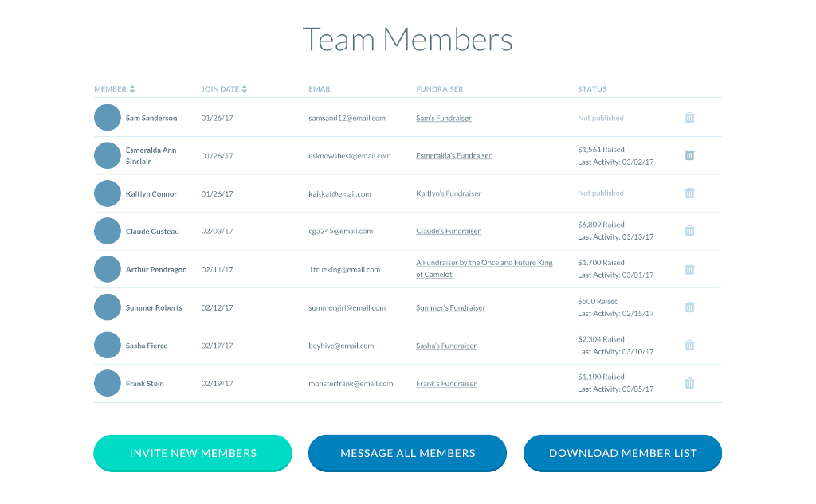Select email beyhive@email.com
This screenshot has width=816, height=504.
click(x=341, y=346)
